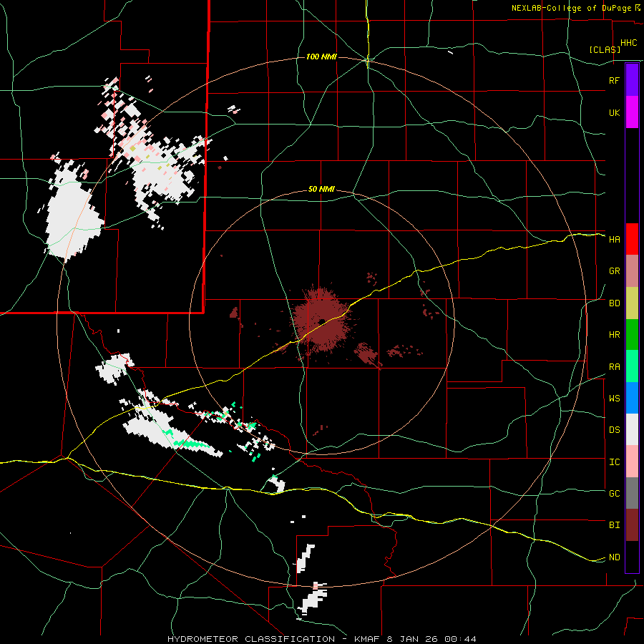Click the GR legend label

point(614,271)
